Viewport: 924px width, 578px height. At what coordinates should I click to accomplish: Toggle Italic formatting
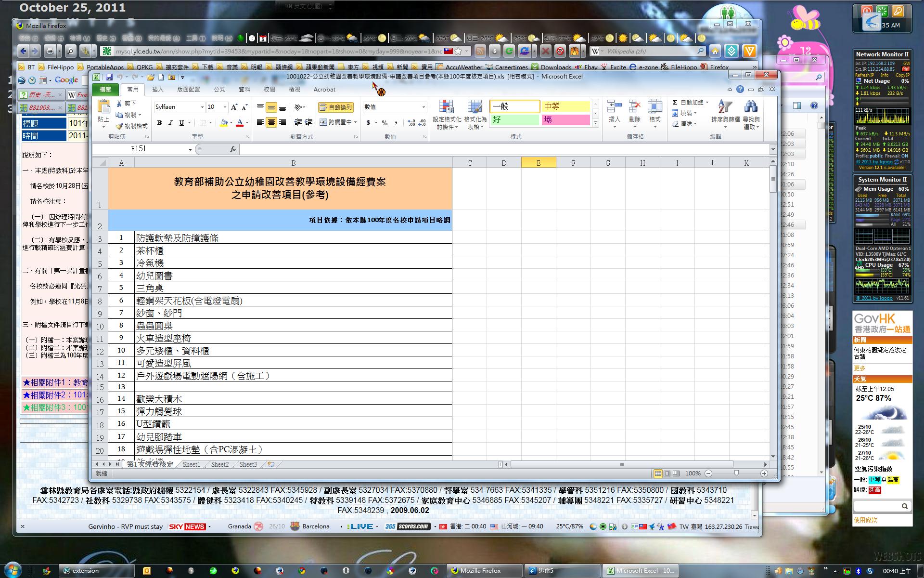[x=170, y=123]
